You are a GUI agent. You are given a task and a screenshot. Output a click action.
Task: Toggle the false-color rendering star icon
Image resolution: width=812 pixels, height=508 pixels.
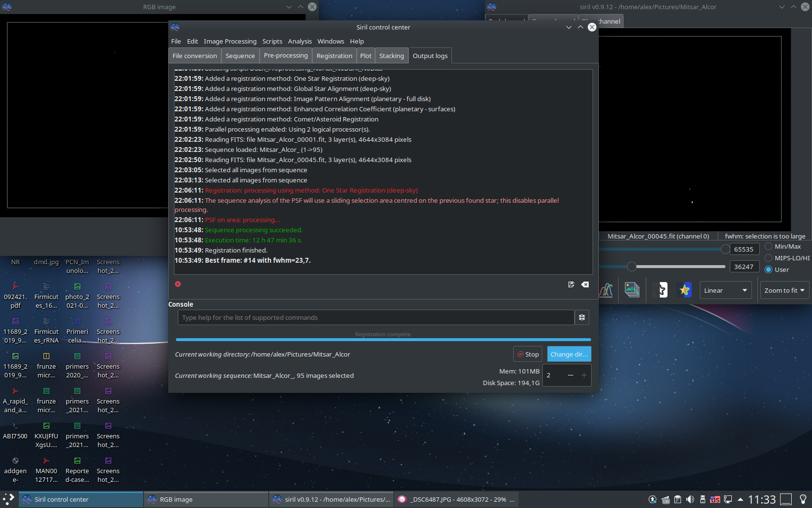684,290
